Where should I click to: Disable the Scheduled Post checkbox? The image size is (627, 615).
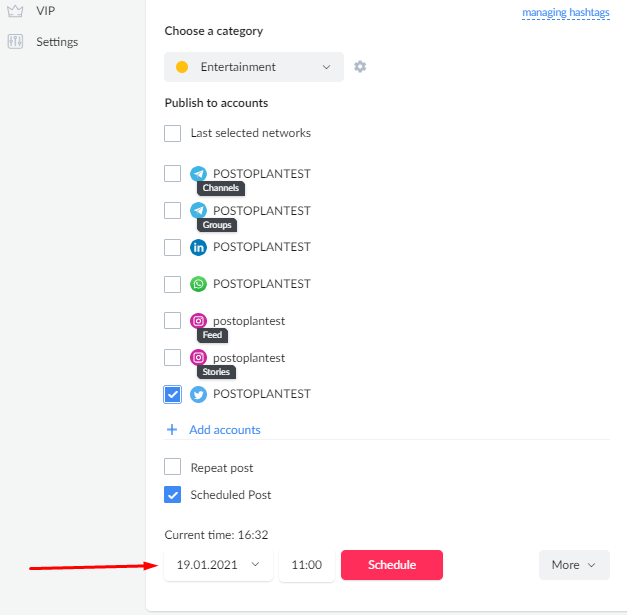[x=172, y=495]
